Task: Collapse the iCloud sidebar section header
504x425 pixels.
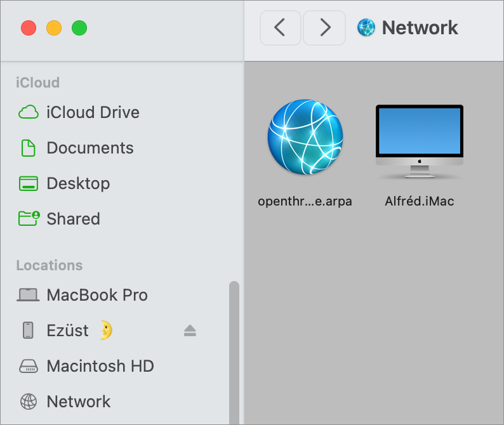Action: (x=38, y=82)
